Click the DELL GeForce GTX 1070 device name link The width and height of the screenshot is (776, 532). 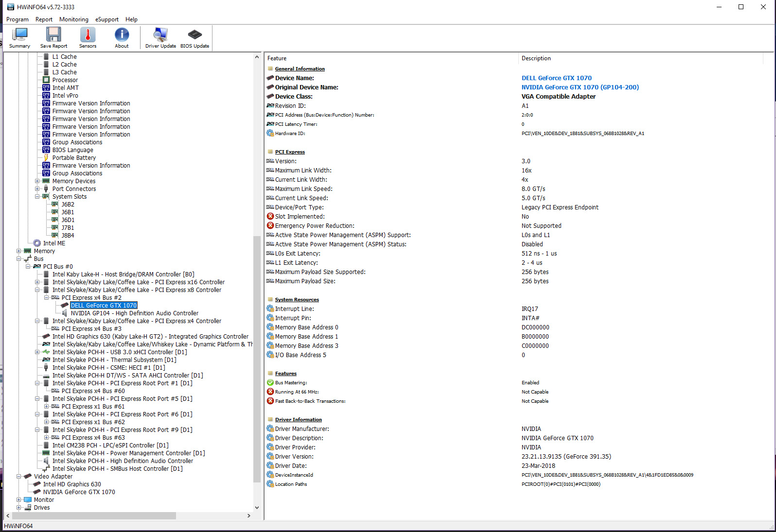[x=557, y=78]
